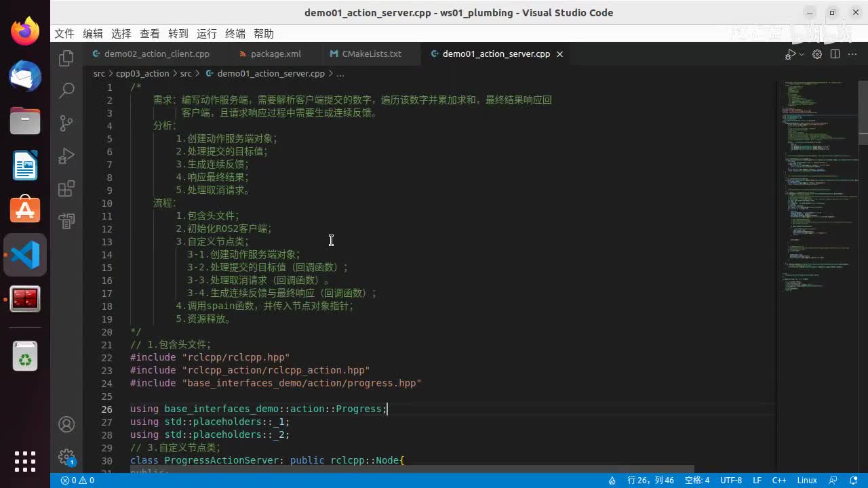868x488 pixels.
Task: Open the 帮助 menu
Action: tap(264, 34)
